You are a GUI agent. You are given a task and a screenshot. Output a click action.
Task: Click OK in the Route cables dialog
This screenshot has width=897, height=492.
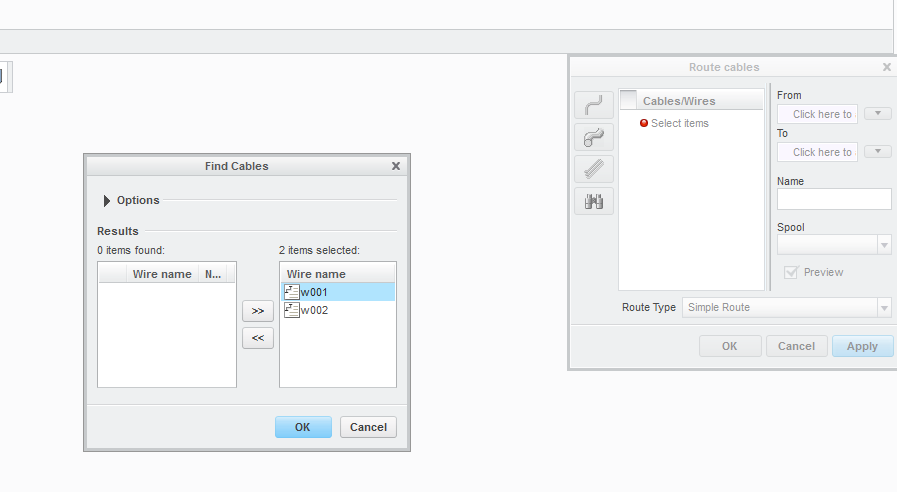[730, 346]
